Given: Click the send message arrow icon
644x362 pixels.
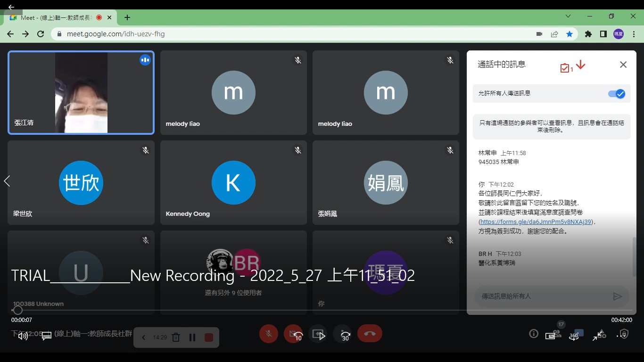Looking at the screenshot, I should pos(617,296).
